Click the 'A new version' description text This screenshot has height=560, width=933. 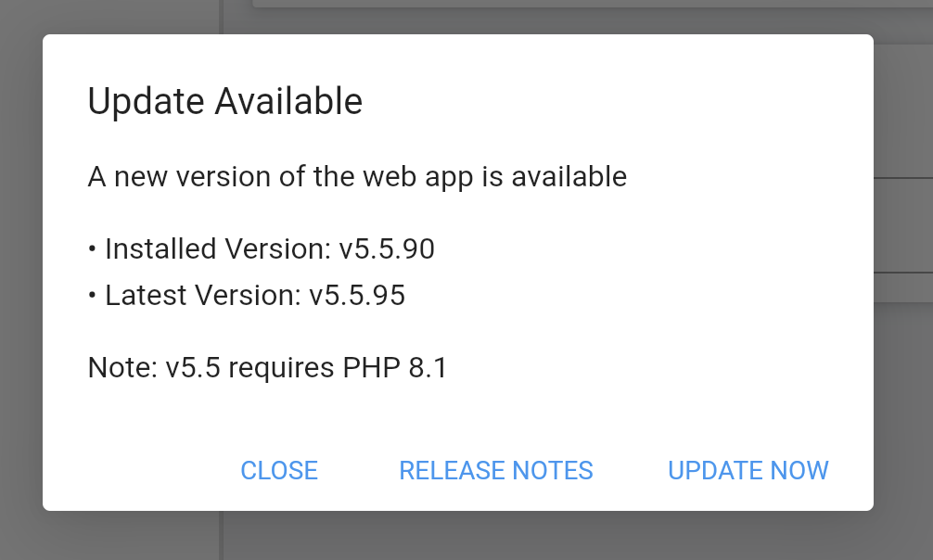click(357, 176)
